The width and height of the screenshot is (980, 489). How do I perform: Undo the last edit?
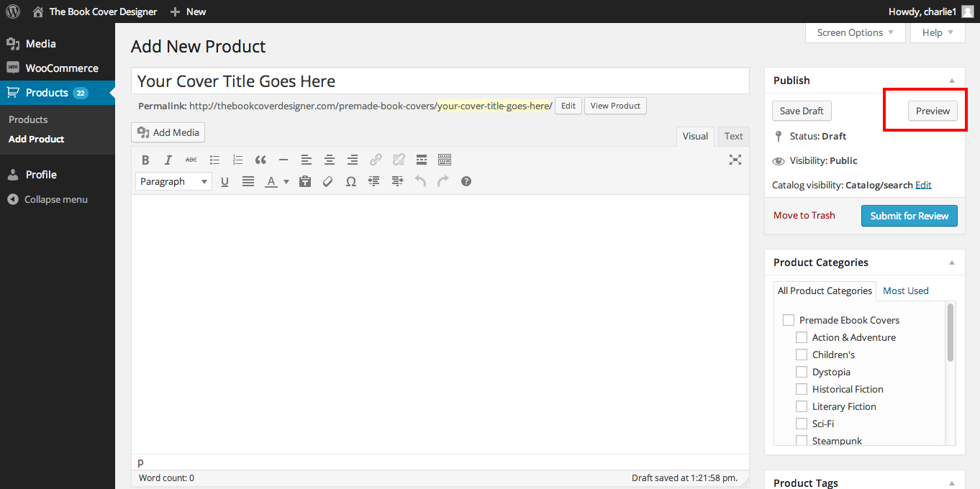click(420, 181)
